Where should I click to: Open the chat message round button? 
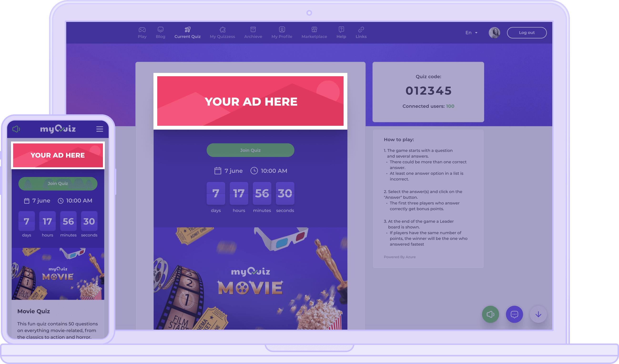point(514,314)
